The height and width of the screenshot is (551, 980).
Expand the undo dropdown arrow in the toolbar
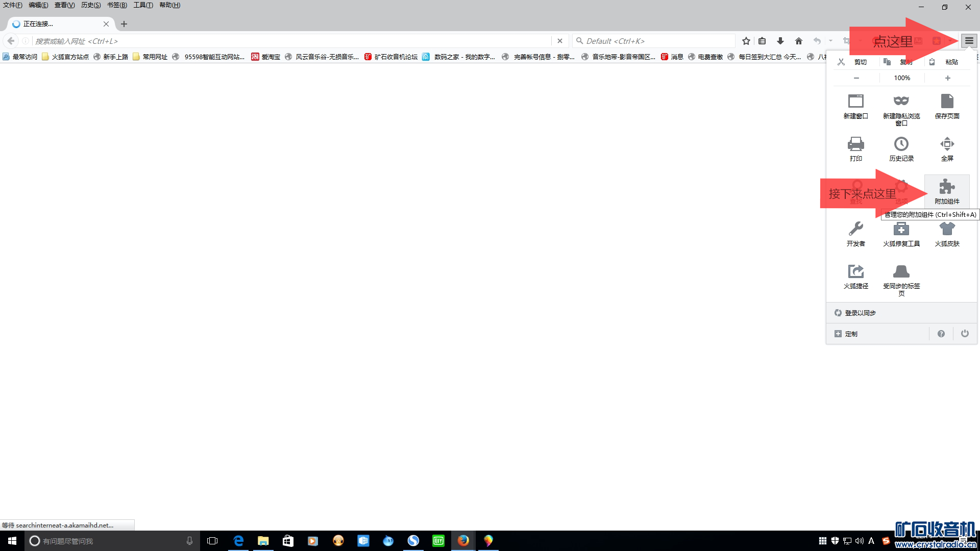(x=830, y=41)
